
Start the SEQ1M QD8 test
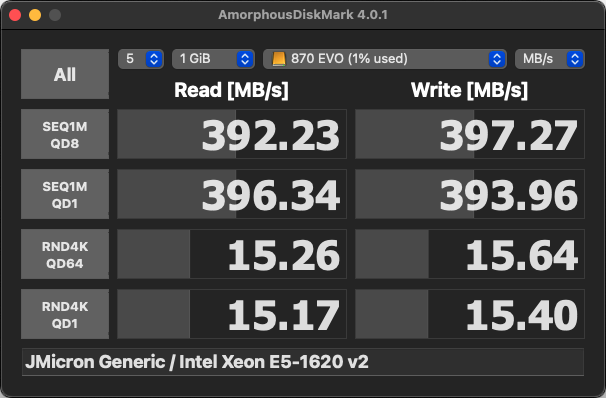(65, 134)
